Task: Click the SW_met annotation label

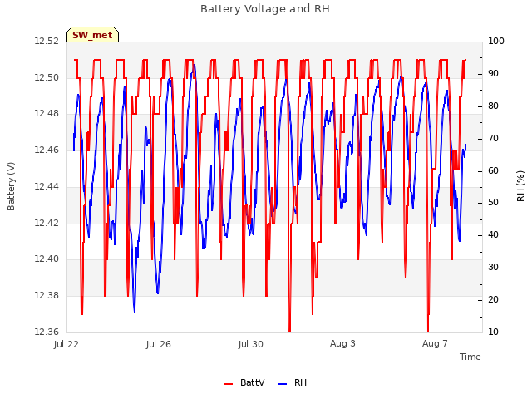Action: (92, 35)
